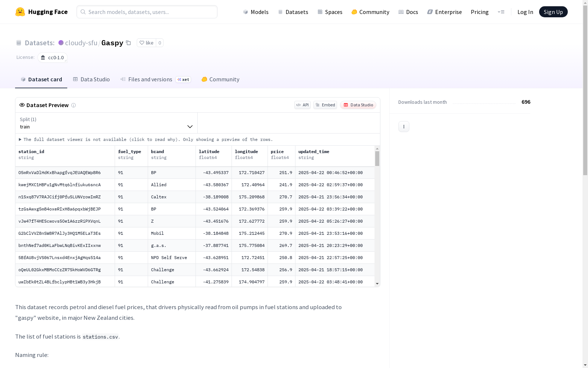Open the Files and versions tab

pos(155,79)
